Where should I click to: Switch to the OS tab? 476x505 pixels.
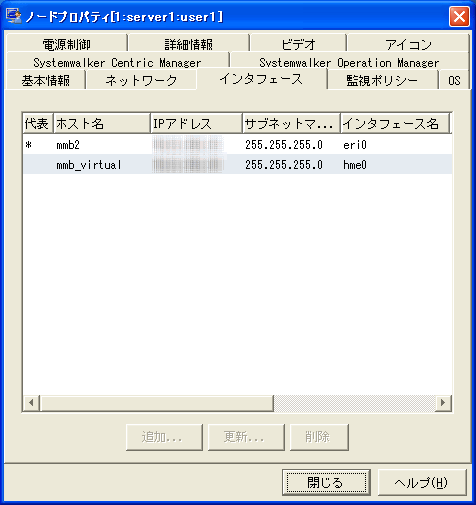tap(454, 80)
